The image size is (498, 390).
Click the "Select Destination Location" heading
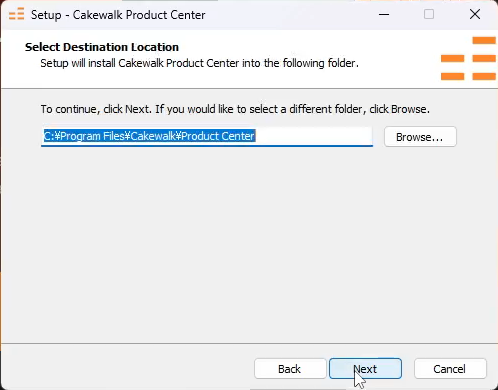click(102, 47)
